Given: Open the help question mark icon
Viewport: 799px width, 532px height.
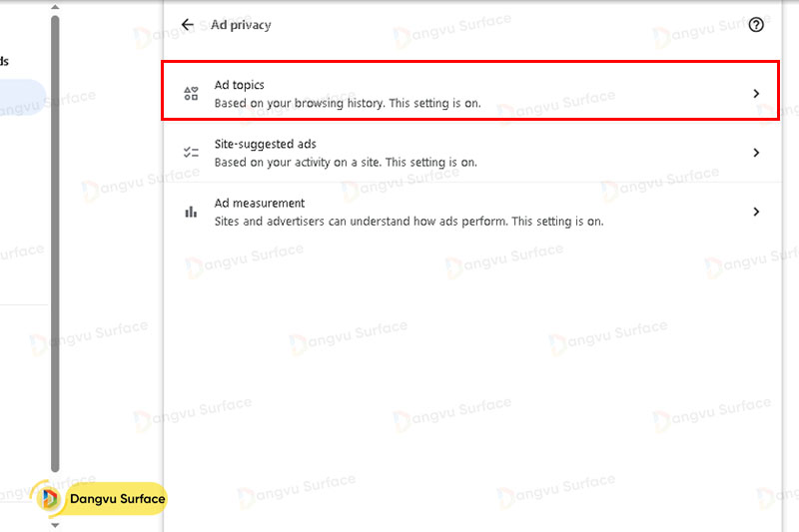Looking at the screenshot, I should coord(756,25).
